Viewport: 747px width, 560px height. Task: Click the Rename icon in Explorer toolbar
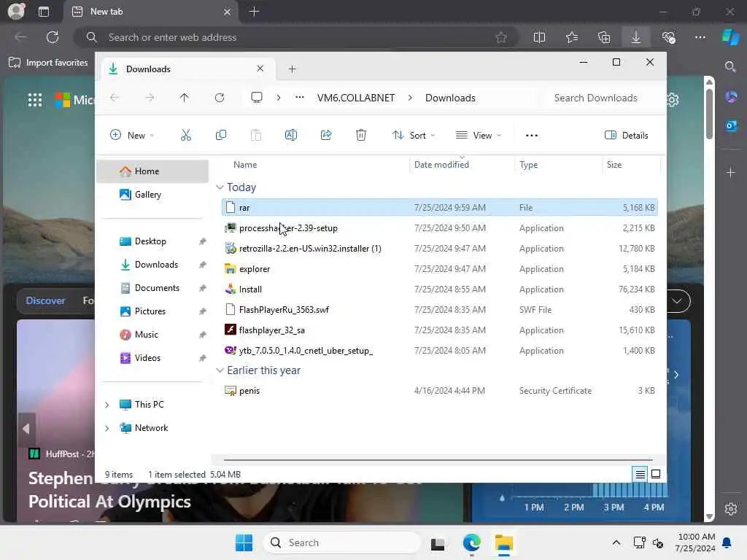tap(290, 135)
